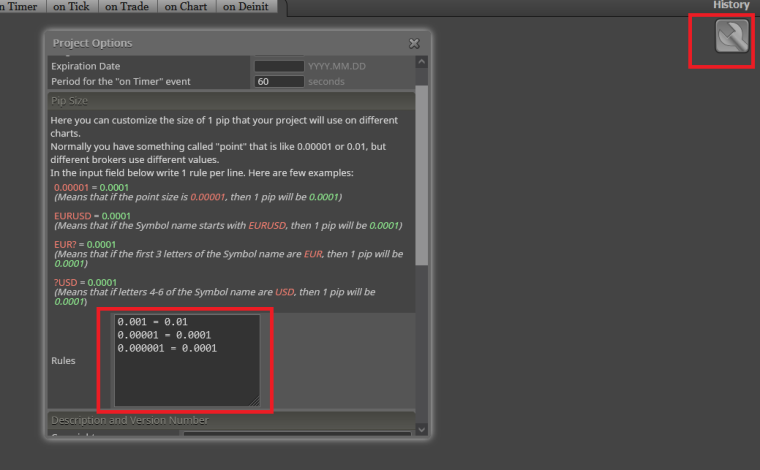Open the on Timer tab
The height and width of the screenshot is (470, 760).
point(20,6)
